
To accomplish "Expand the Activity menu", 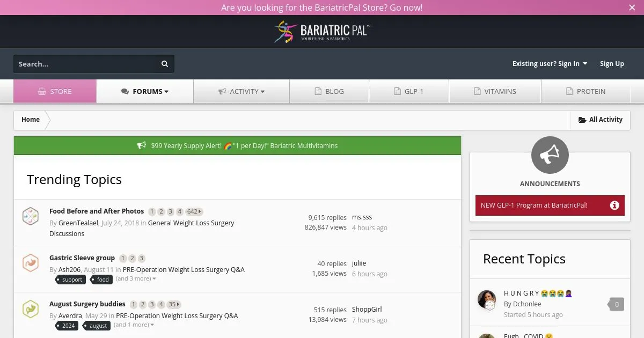I will [x=241, y=91].
